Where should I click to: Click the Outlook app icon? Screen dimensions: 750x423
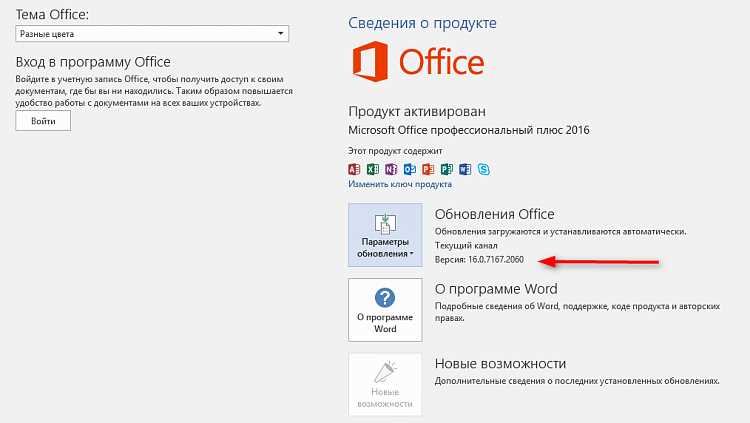coord(410,169)
